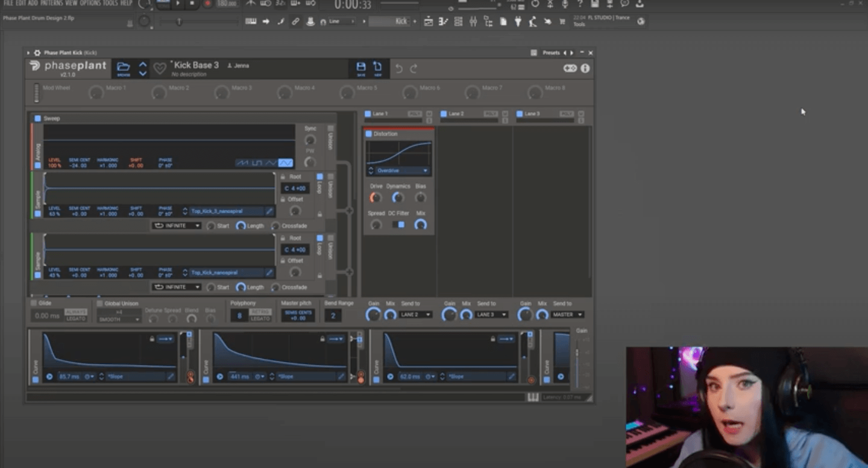Open the VIEW menu in FL Studio
868x468 pixels.
(x=72, y=3)
